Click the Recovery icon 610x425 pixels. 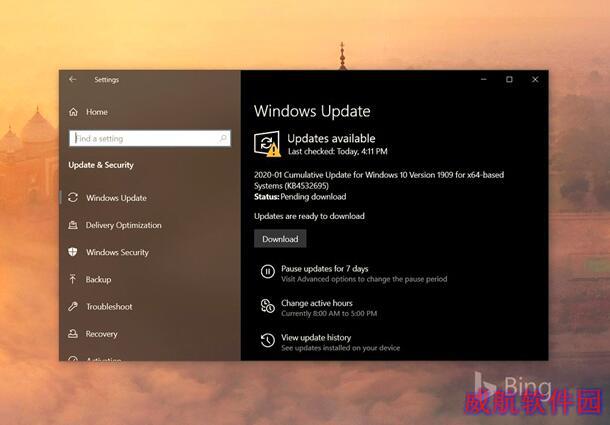coord(73,334)
